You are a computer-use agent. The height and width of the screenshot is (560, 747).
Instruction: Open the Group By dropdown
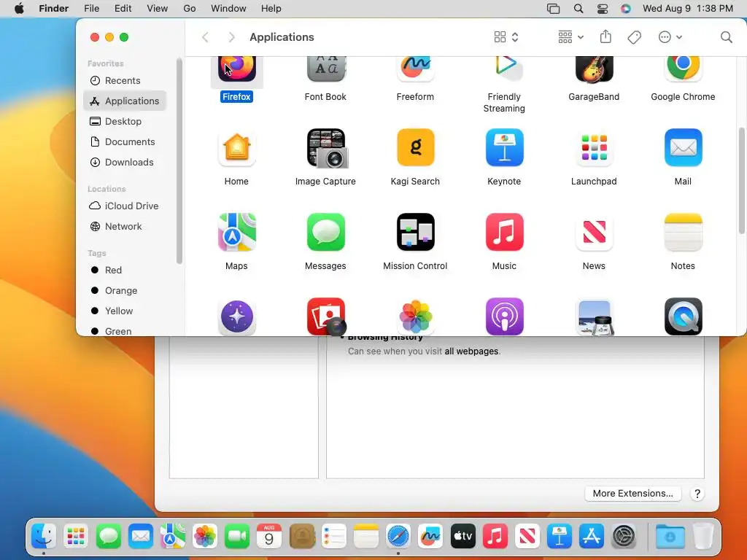(570, 37)
